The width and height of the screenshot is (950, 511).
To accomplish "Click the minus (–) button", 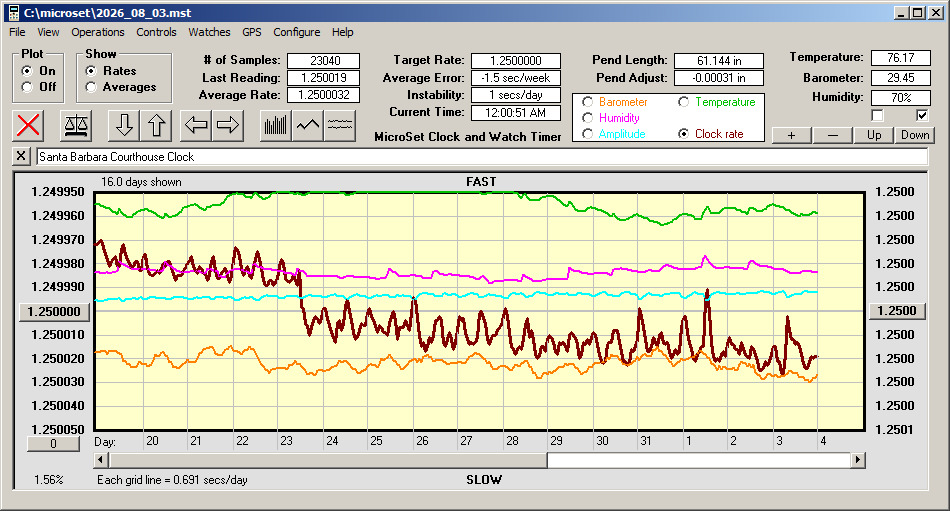I will [x=832, y=135].
